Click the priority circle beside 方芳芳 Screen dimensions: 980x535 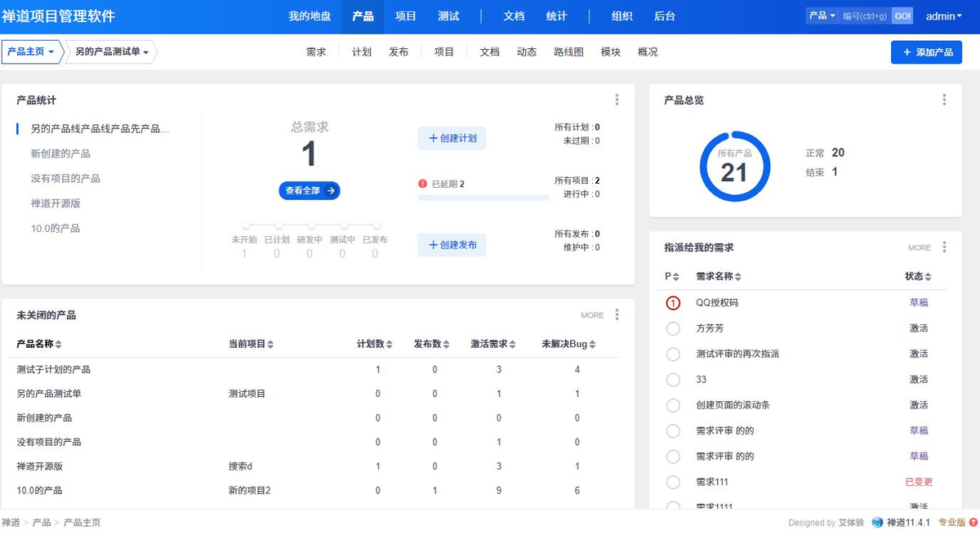673,328
